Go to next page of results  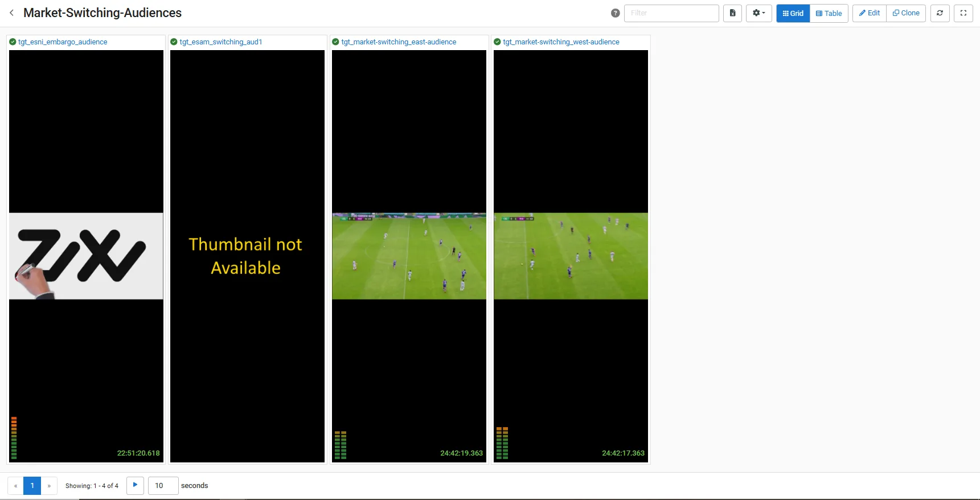tap(49, 486)
